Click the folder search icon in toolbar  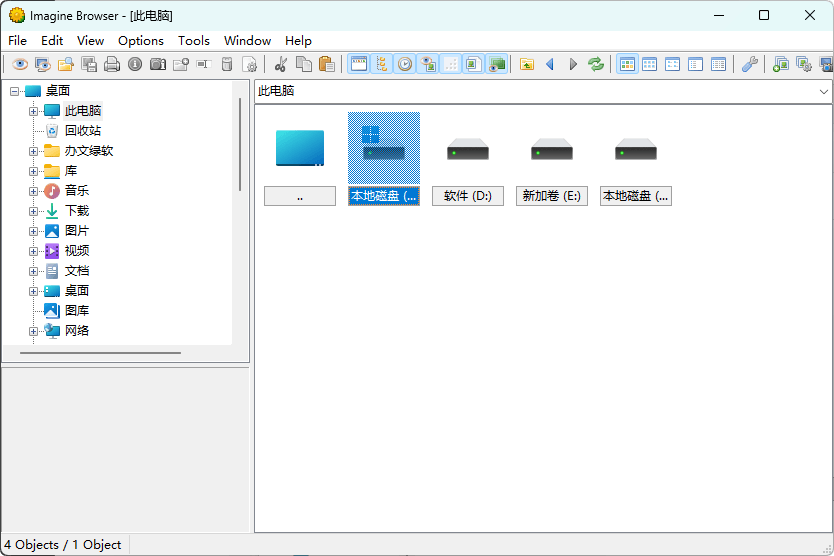[x=66, y=64]
